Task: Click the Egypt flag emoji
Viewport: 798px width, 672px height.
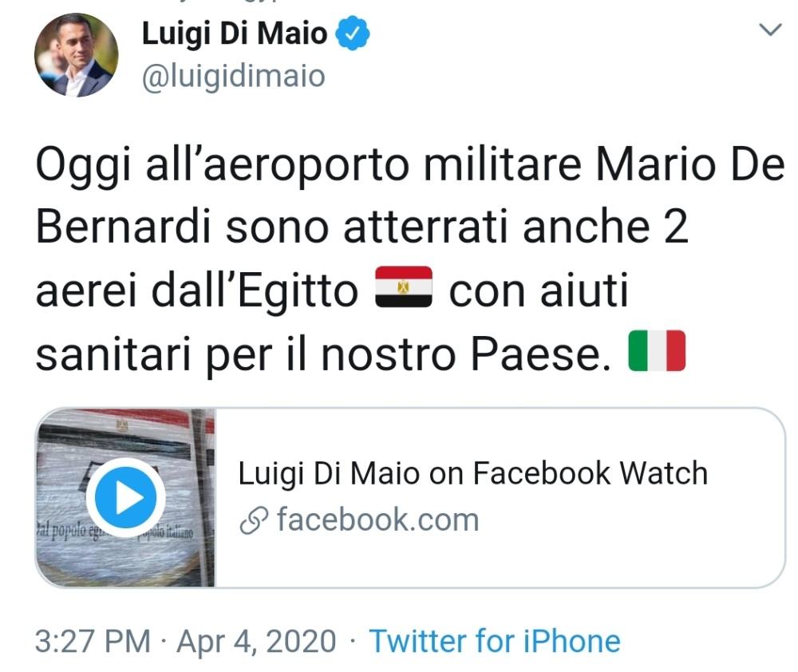Action: pyautogui.click(x=404, y=287)
